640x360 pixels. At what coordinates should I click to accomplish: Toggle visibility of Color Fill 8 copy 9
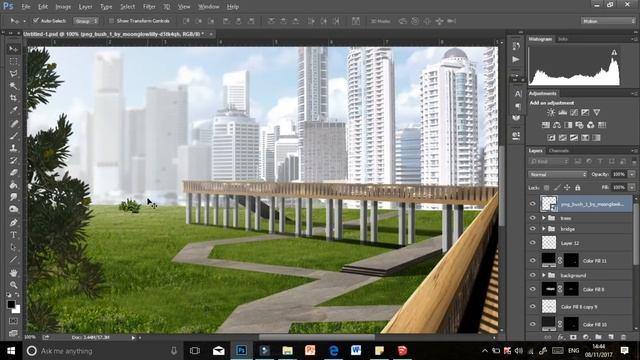(533, 307)
